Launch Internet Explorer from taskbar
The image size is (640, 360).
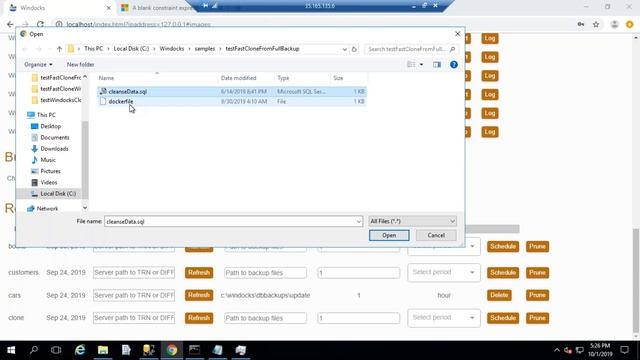click(x=80, y=350)
